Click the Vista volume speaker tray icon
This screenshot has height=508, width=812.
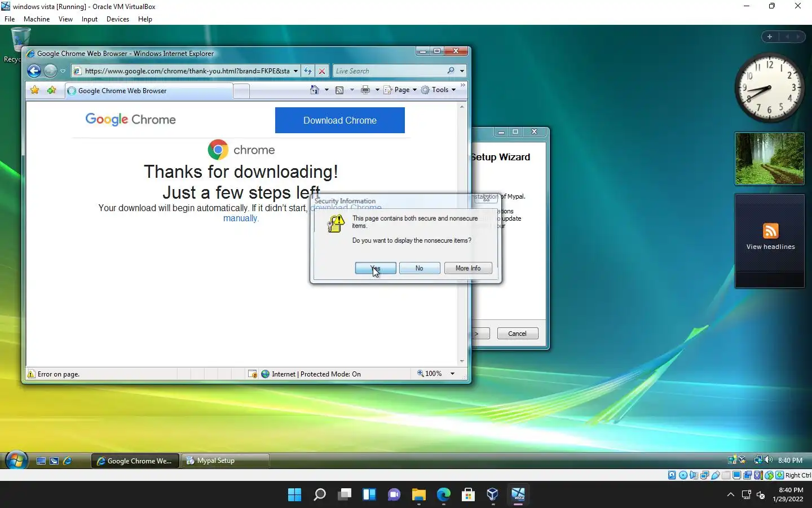point(769,460)
